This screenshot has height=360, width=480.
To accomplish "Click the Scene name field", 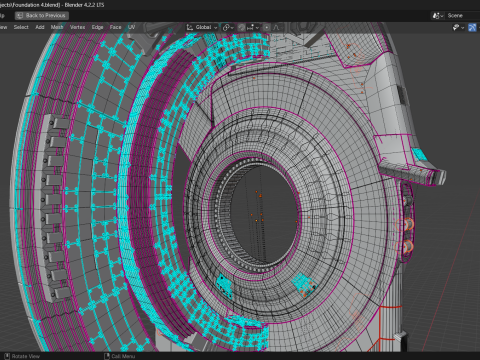I will point(463,16).
